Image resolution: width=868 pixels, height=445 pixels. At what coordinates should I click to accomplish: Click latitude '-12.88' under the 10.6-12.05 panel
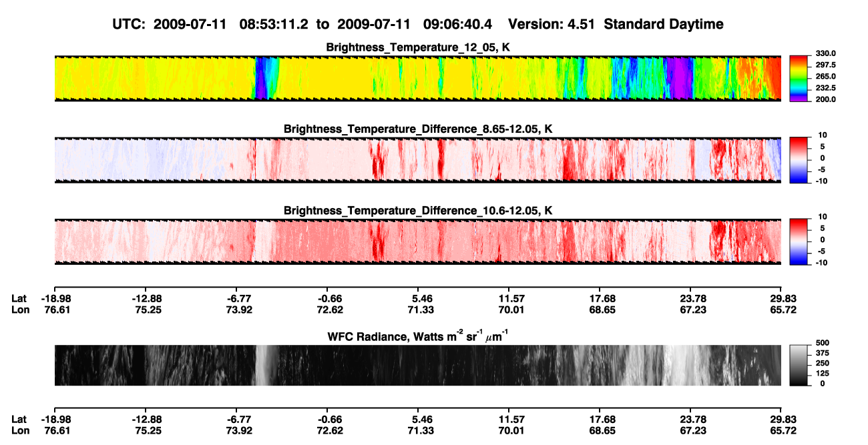[x=148, y=298]
